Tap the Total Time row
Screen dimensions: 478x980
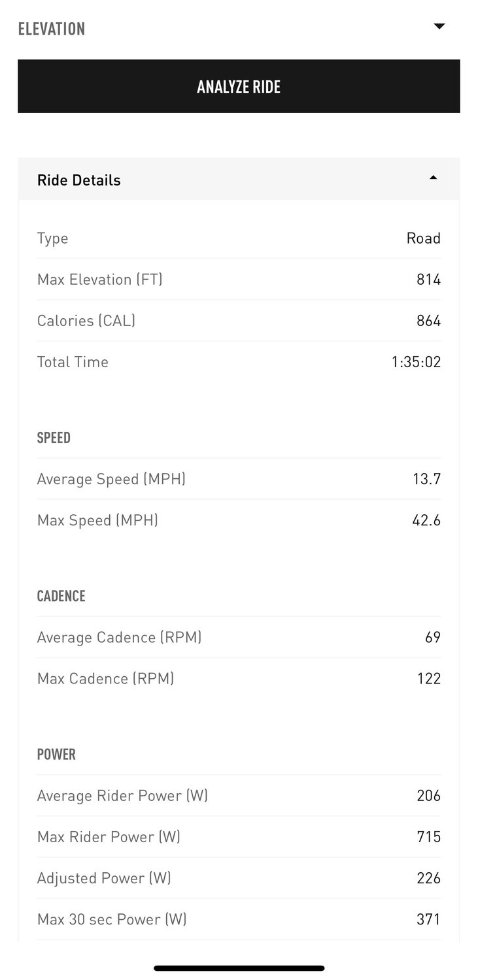(239, 362)
